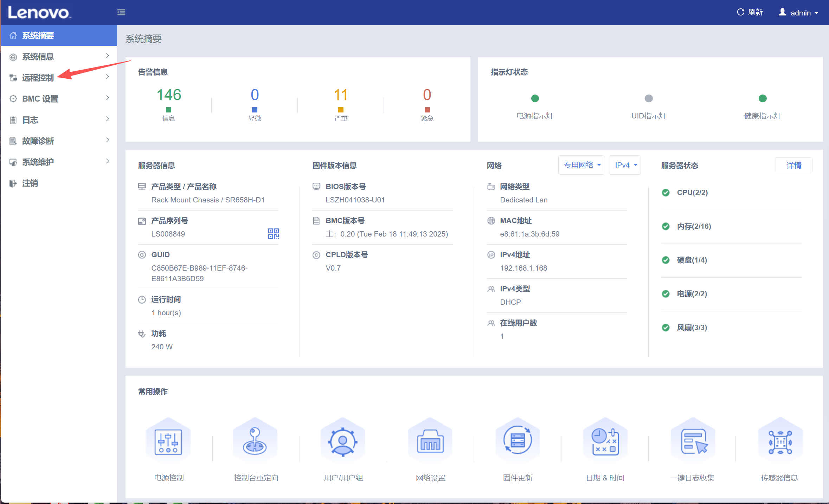The image size is (829, 504).
Task: Click the orange Critical (严重) alert square
Action: click(341, 110)
